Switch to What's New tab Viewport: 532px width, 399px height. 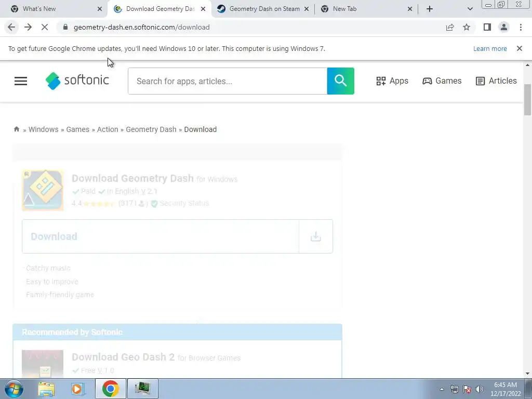tap(54, 9)
